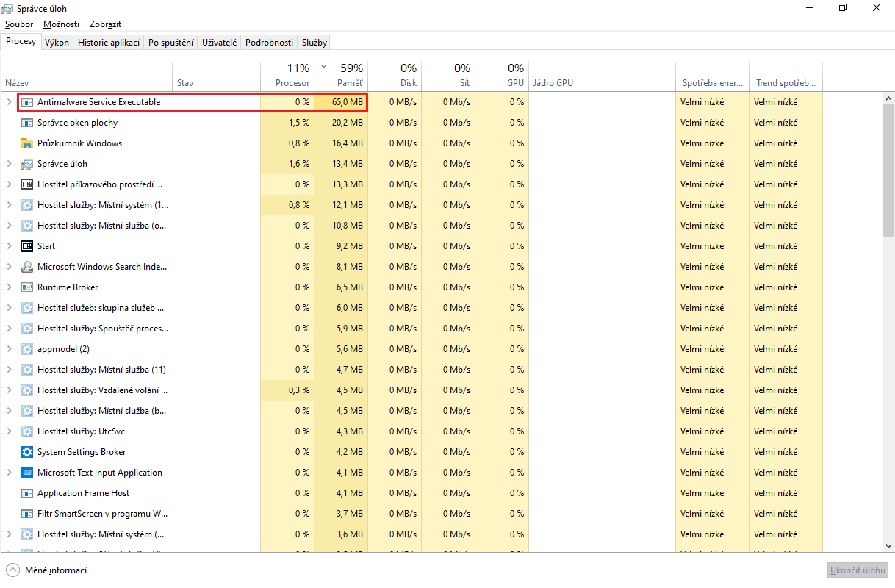
Task: Click the Správce oken plochy process icon
Action: click(27, 123)
